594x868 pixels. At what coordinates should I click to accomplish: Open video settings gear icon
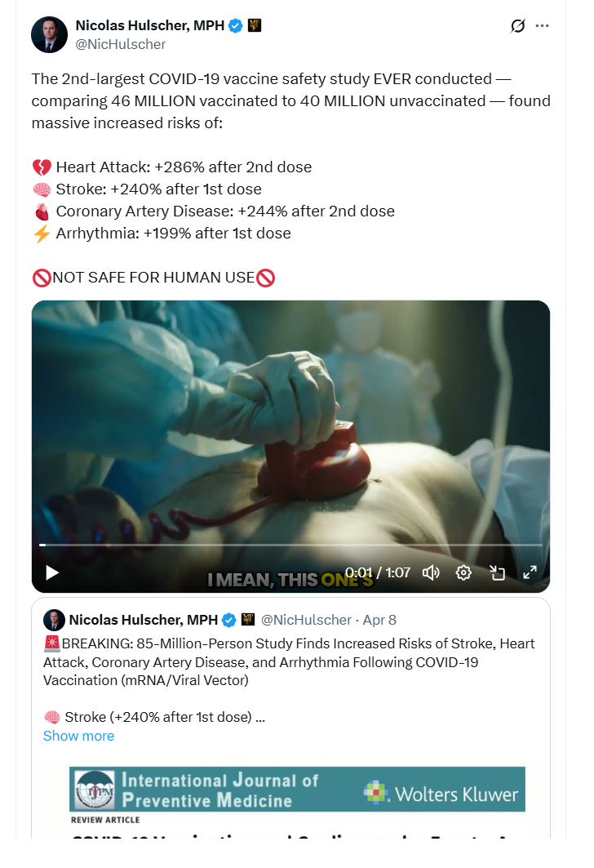click(x=463, y=572)
